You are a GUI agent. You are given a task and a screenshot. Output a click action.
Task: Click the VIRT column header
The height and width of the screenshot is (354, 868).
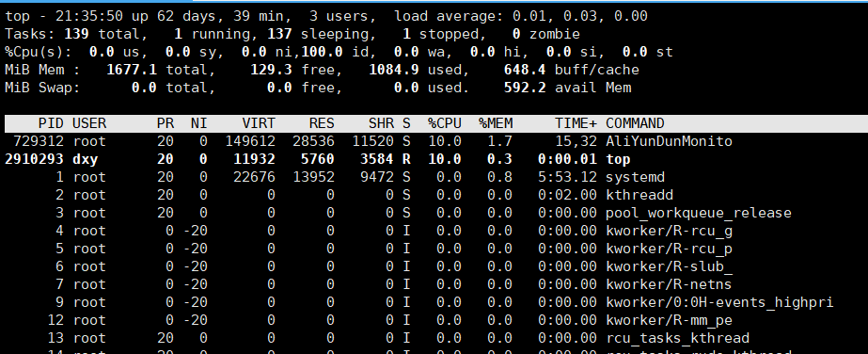pyautogui.click(x=259, y=123)
